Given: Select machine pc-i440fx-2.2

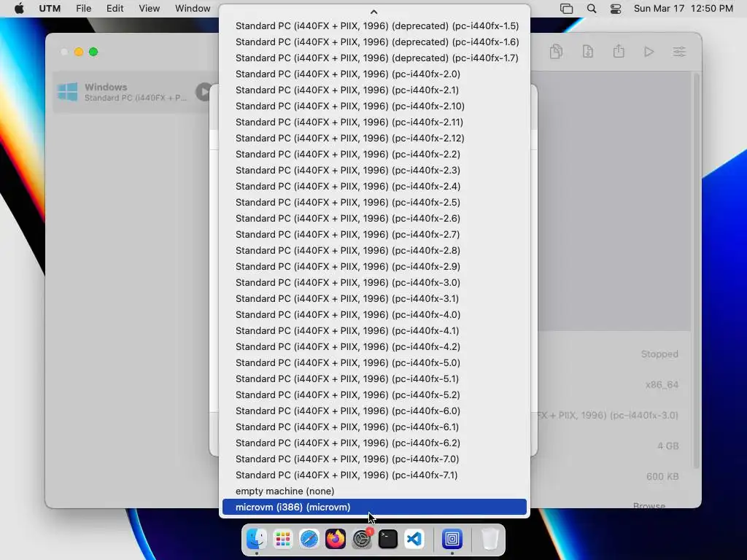Looking at the screenshot, I should [374, 155].
